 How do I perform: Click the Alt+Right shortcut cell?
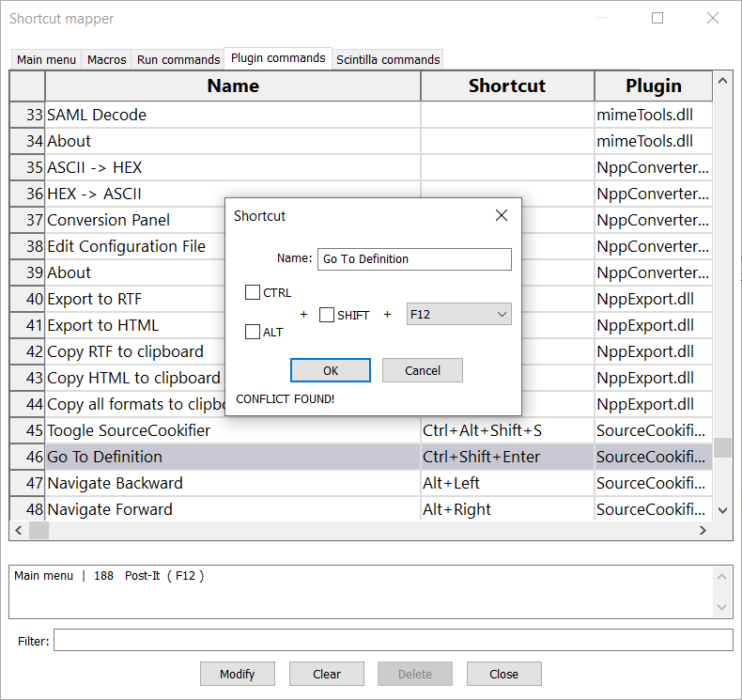point(507,509)
